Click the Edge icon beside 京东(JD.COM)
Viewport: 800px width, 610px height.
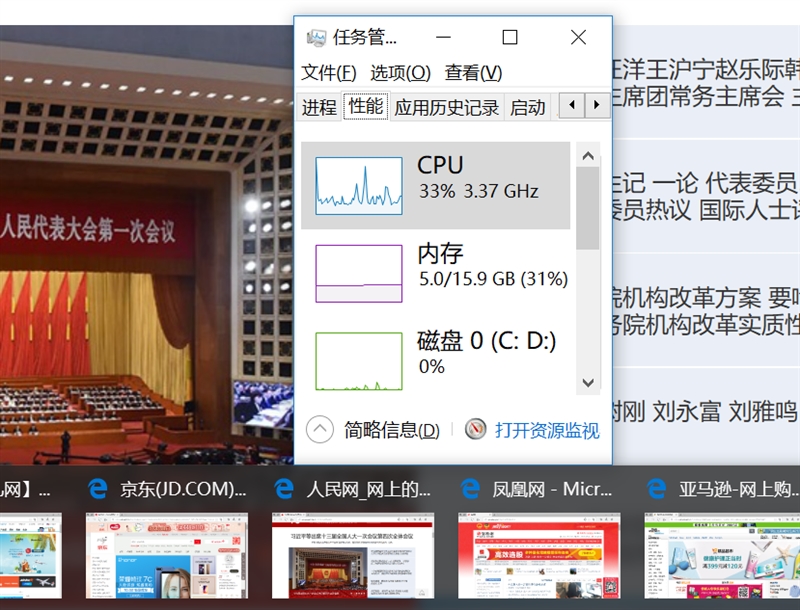click(x=98, y=489)
